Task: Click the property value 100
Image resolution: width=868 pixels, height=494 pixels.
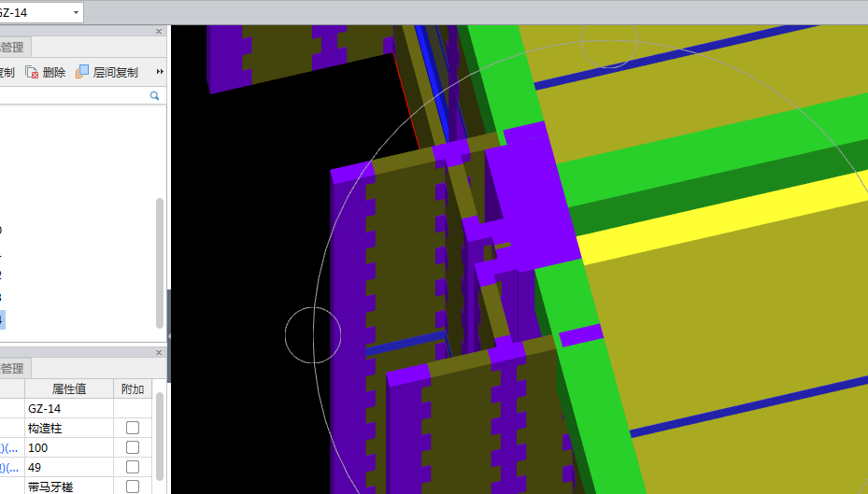Action: click(x=69, y=447)
